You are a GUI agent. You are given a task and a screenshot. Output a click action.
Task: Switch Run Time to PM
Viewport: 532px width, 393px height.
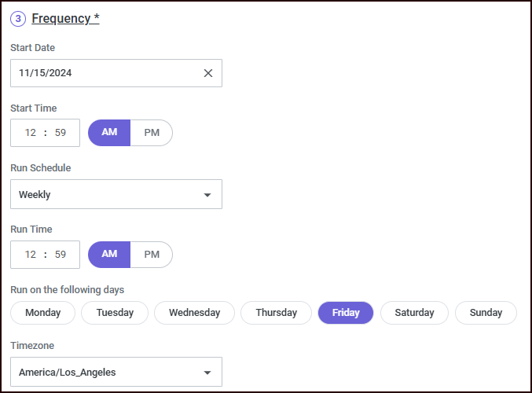[x=152, y=255]
